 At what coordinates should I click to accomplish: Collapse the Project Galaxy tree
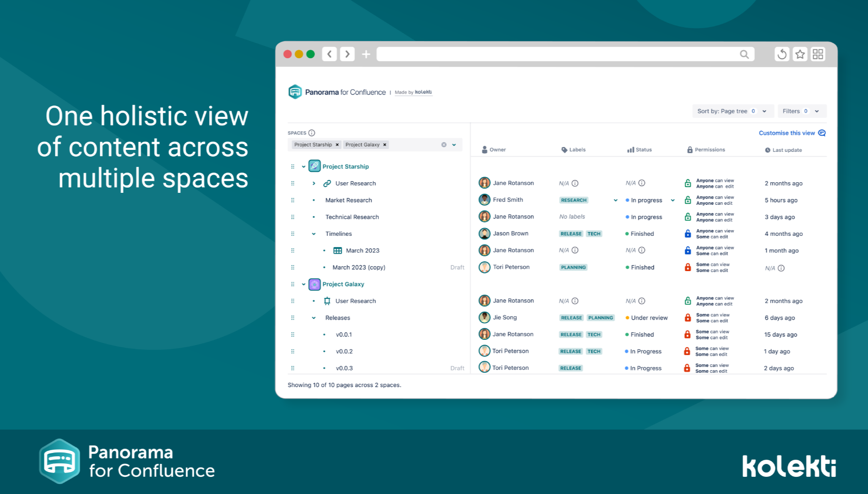coord(303,284)
